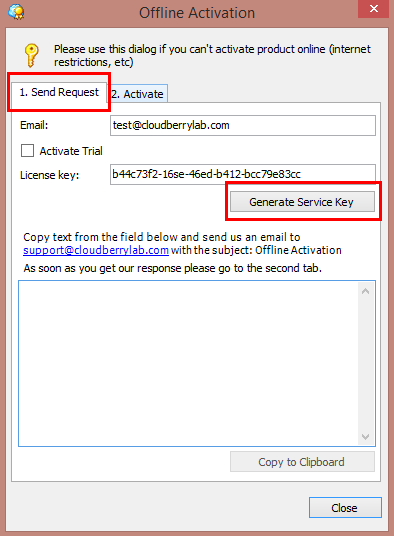The width and height of the screenshot is (394, 536).
Task: Click the Email: label
Action: [34, 125]
